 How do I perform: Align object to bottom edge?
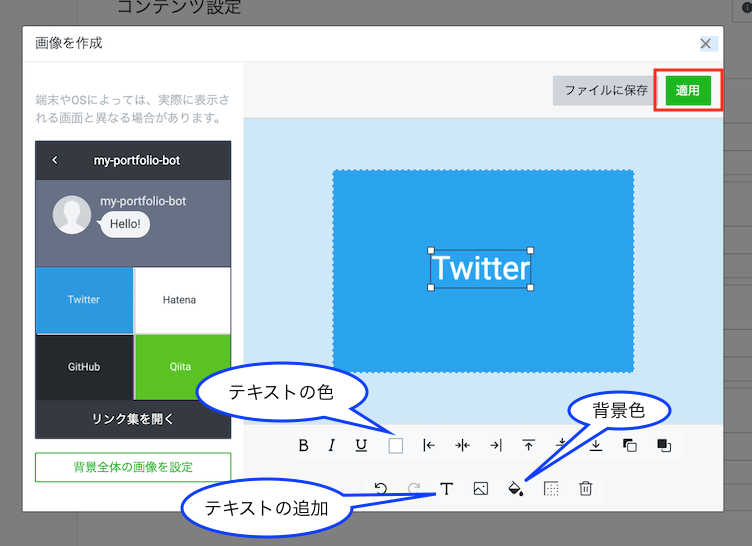(x=596, y=446)
